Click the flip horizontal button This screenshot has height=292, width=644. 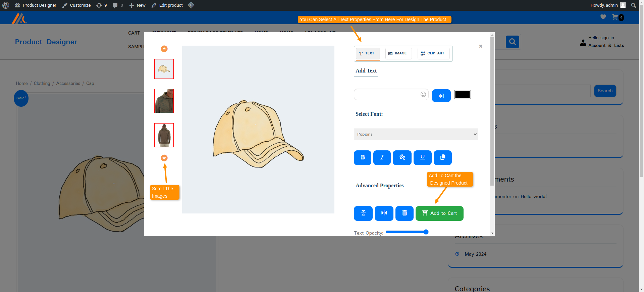[x=384, y=213]
